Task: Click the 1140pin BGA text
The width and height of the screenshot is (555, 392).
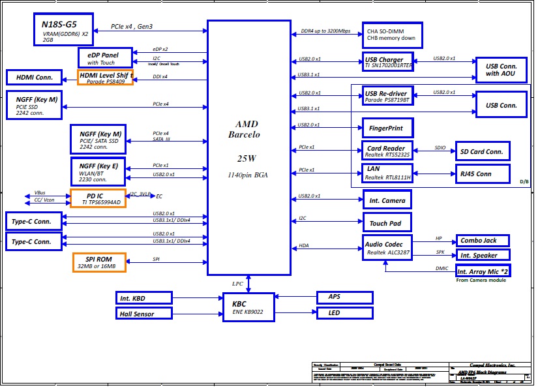Action: click(x=248, y=175)
